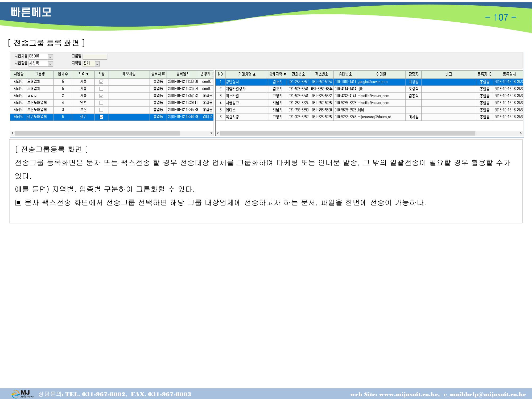
Task: Click email mijusarang@daum.nt cell
Action: (381, 117)
